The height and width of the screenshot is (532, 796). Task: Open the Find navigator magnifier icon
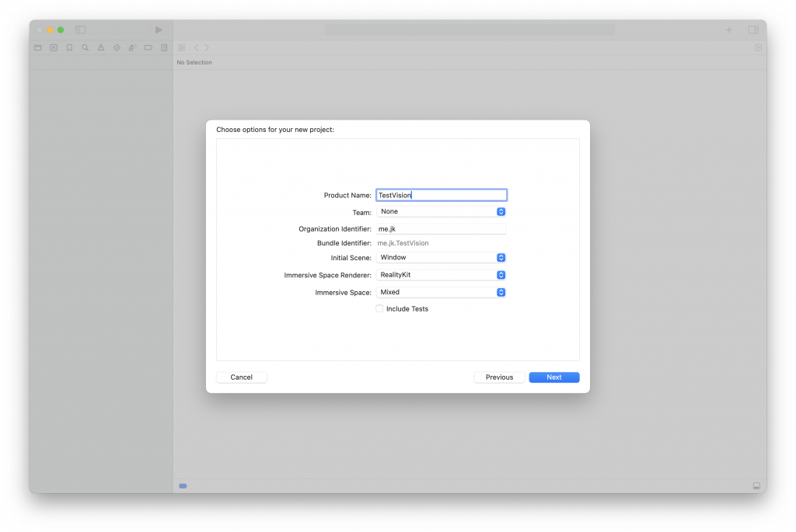click(86, 47)
